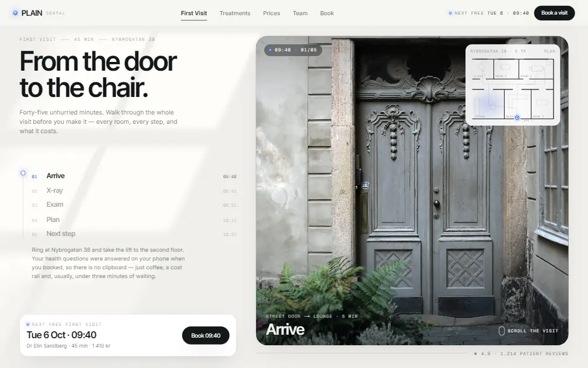Click the star in the patient reviews rating
588x368 pixels.
pyautogui.click(x=475, y=353)
